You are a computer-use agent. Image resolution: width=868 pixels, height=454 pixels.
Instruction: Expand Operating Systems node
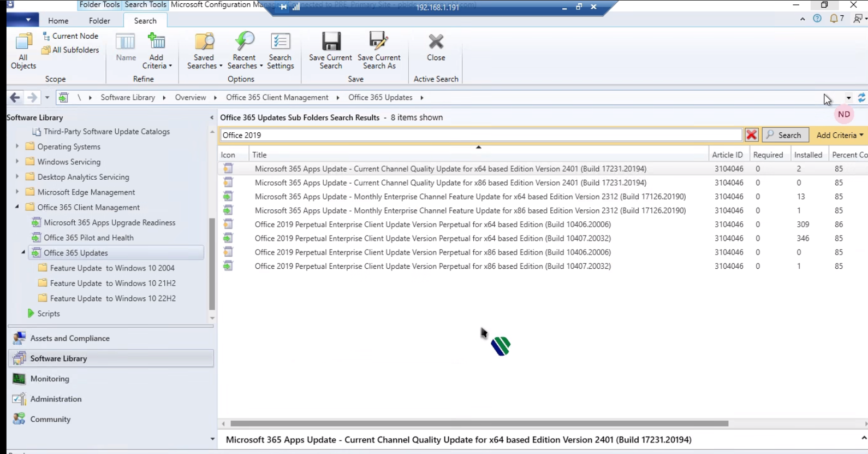click(17, 146)
